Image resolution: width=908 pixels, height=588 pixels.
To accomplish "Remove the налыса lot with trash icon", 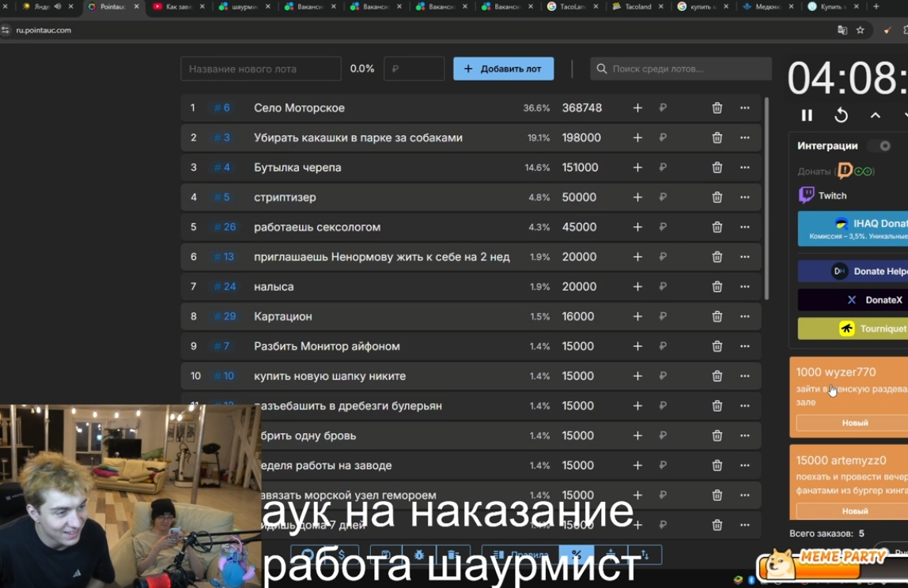I will coord(717,286).
